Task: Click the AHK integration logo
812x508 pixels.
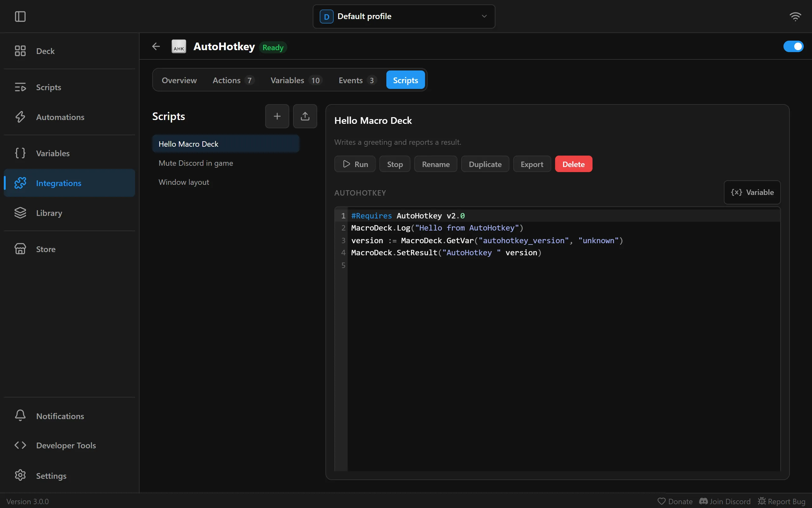Action: pyautogui.click(x=179, y=46)
